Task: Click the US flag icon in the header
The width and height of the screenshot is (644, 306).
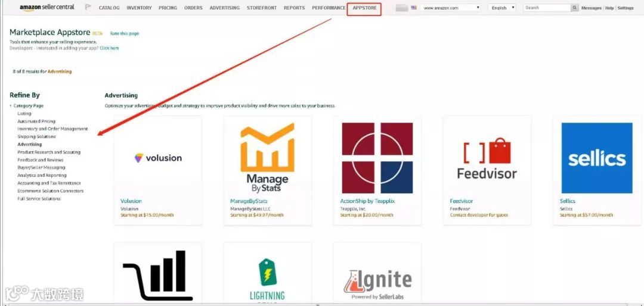Action: pos(414,8)
